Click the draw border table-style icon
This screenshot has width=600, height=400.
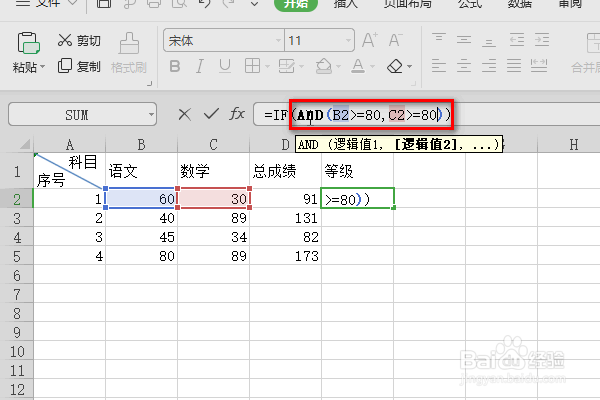coord(287,66)
